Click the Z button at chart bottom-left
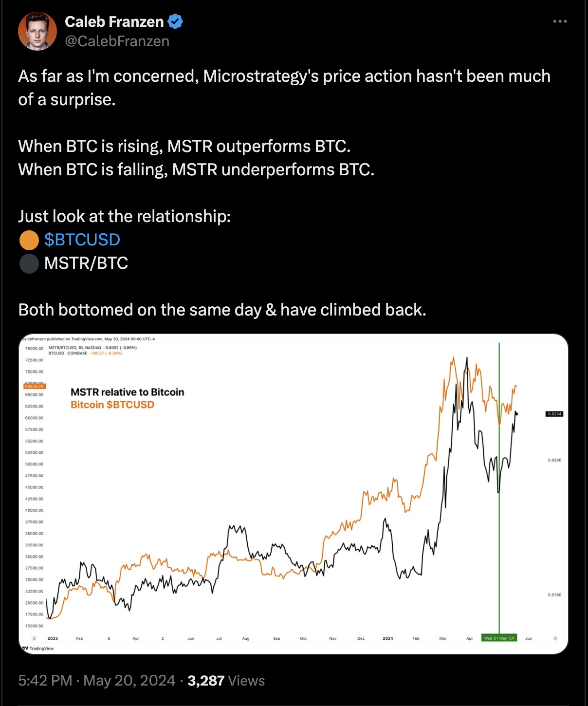588x706 pixels. click(x=34, y=638)
